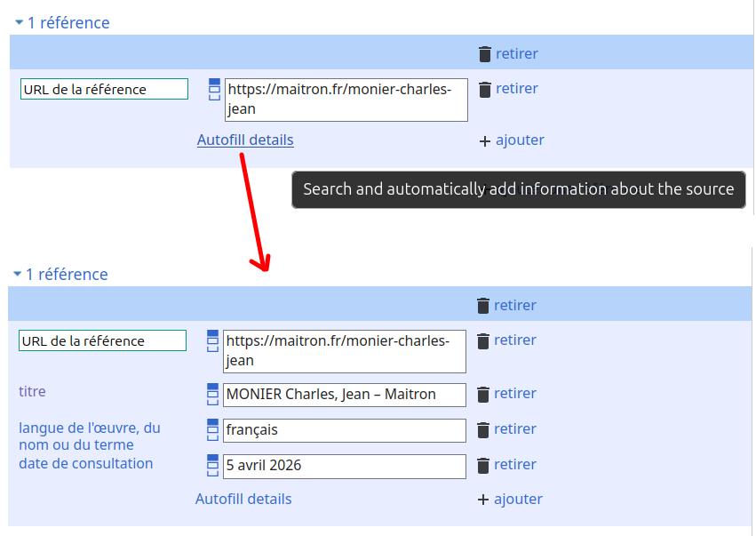Open value type selector beside 5 avril 2026

212,465
